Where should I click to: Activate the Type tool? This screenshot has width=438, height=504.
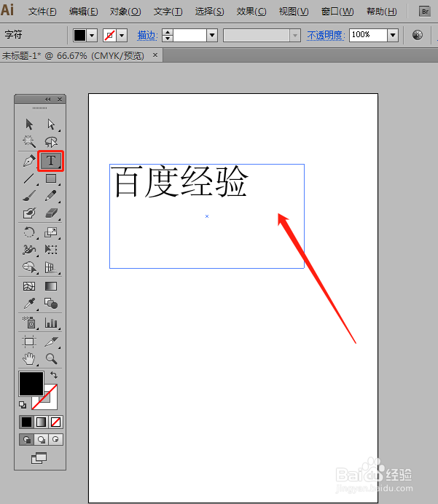coord(51,161)
